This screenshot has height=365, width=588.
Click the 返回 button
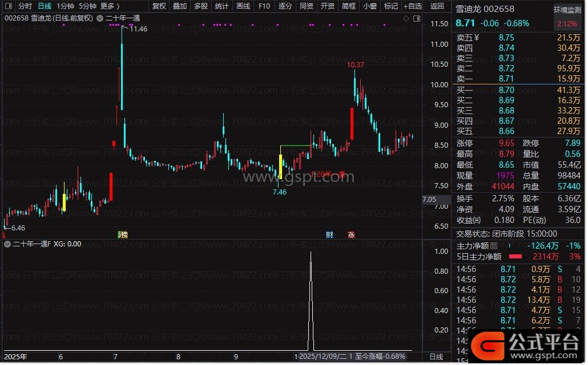pyautogui.click(x=437, y=6)
